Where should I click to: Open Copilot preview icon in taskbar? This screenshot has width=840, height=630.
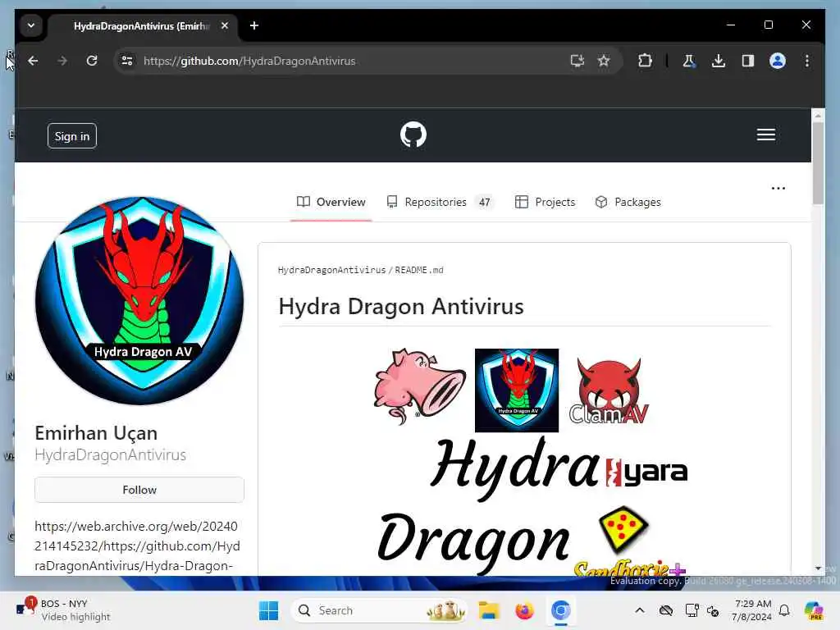click(814, 610)
